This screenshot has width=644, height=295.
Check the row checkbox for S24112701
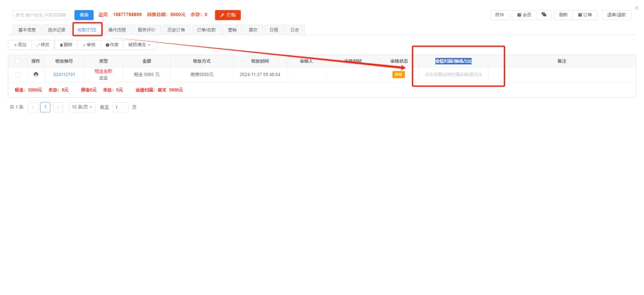coord(18,74)
